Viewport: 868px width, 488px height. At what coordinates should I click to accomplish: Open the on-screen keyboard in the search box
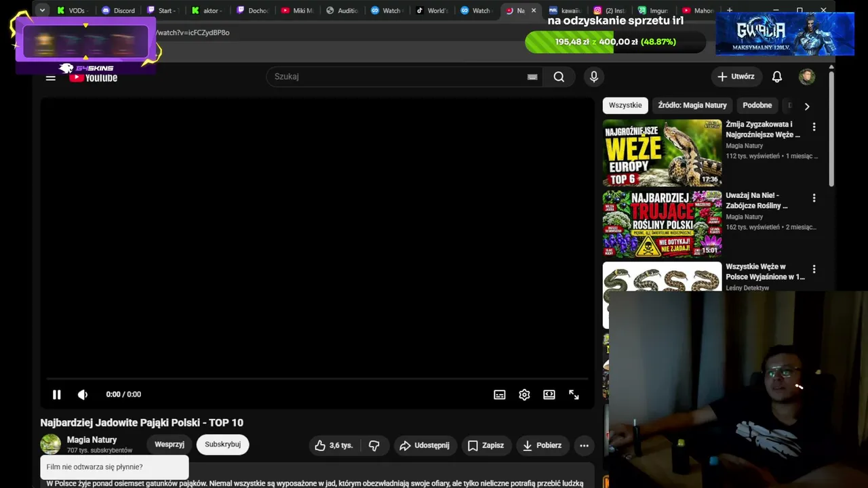point(532,77)
